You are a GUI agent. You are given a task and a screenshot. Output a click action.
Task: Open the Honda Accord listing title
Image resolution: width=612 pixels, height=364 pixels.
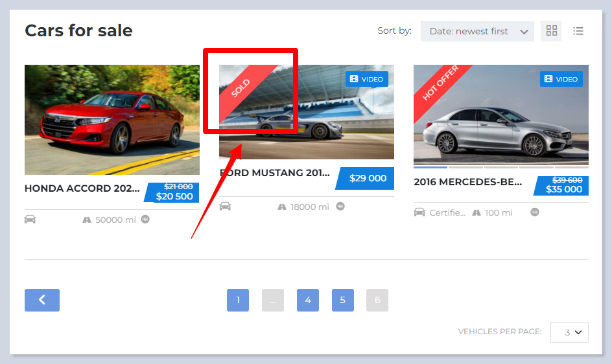point(82,188)
